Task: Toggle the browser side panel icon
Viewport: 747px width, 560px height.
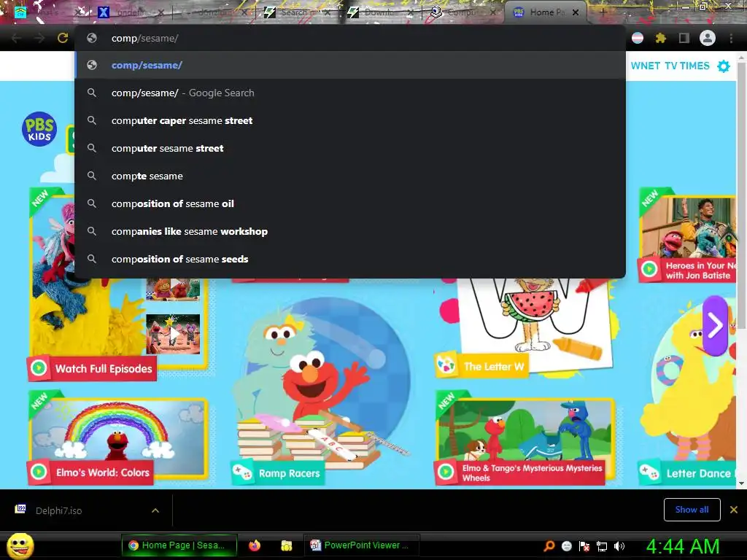Action: coord(684,38)
